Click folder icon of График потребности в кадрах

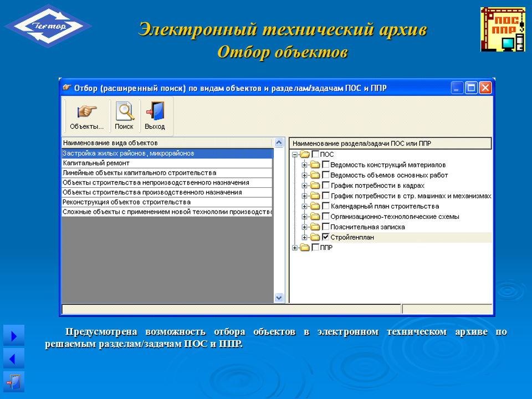pyautogui.click(x=315, y=185)
